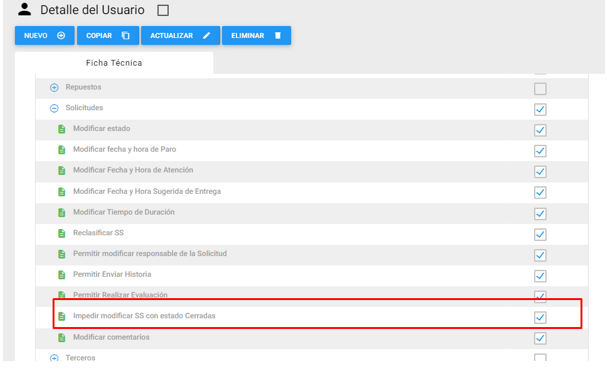Click the ELIMINAR button
This screenshot has width=607, height=377.
coord(256,36)
